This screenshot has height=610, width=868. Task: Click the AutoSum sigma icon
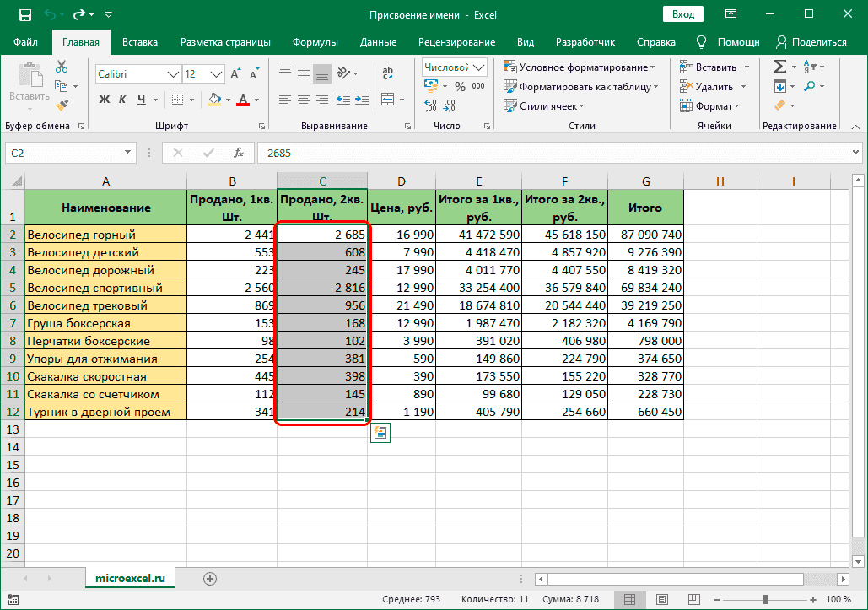(x=779, y=67)
